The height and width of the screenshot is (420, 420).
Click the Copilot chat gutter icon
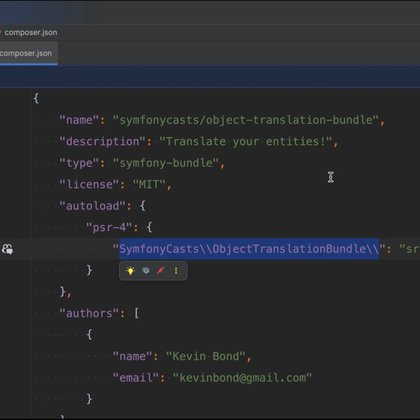click(x=7, y=249)
